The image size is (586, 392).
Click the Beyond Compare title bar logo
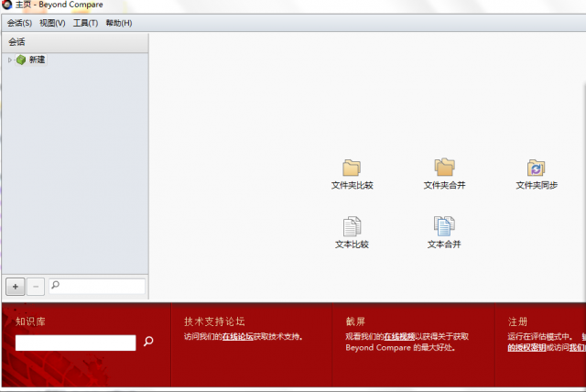[x=6, y=5]
